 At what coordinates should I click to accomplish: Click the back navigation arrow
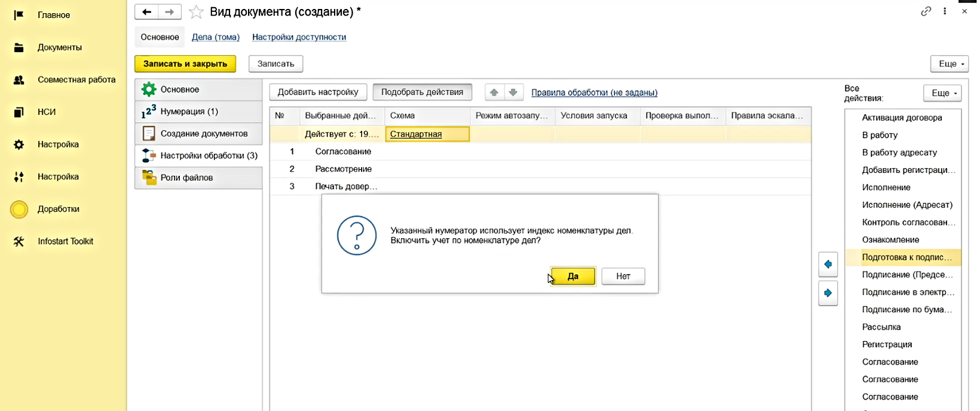146,12
